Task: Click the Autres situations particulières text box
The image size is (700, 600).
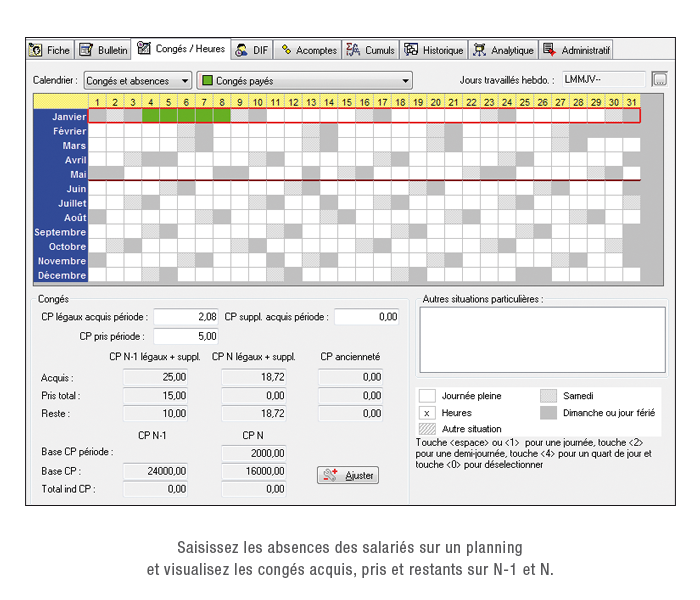Action: (542, 339)
